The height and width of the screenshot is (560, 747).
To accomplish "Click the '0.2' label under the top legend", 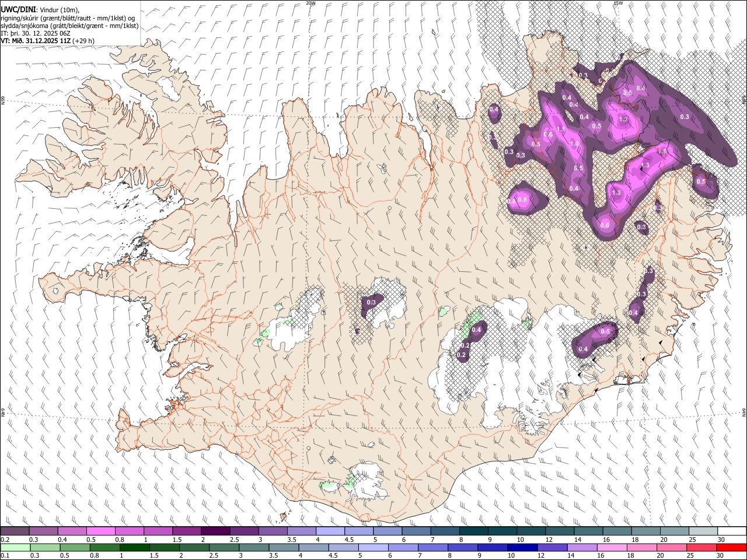I will point(5,540).
